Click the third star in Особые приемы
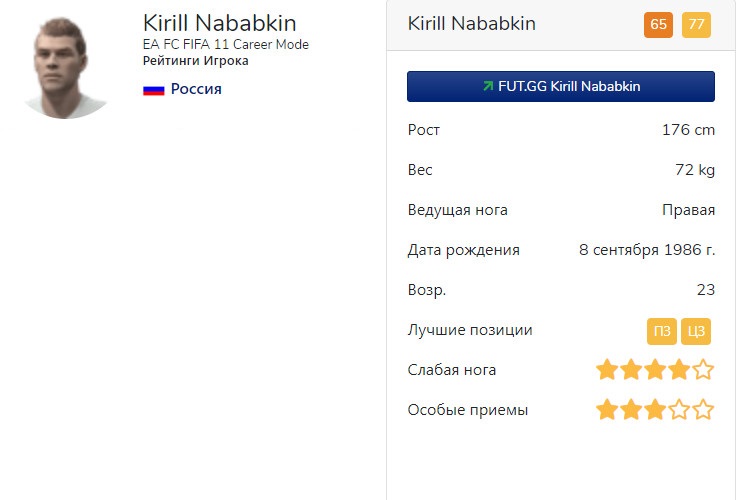736x500 pixels. [655, 410]
